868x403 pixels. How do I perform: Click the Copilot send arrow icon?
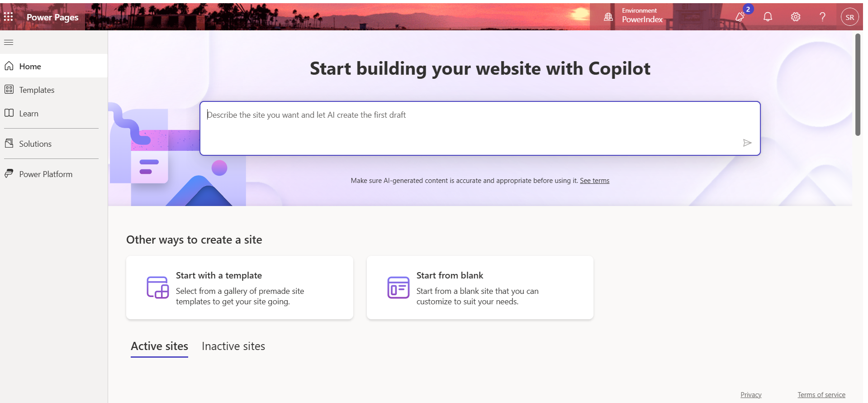[x=747, y=143]
